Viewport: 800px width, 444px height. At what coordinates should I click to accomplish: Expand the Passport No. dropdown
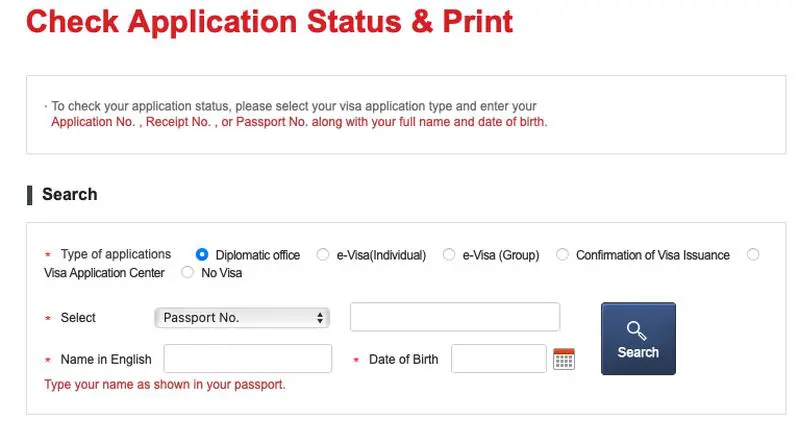[242, 318]
